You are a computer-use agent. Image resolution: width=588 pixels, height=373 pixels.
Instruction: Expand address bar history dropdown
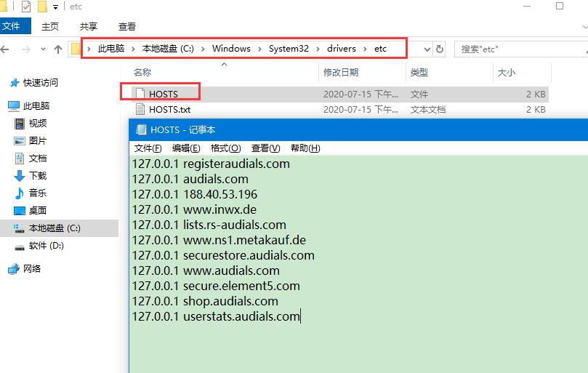point(427,49)
